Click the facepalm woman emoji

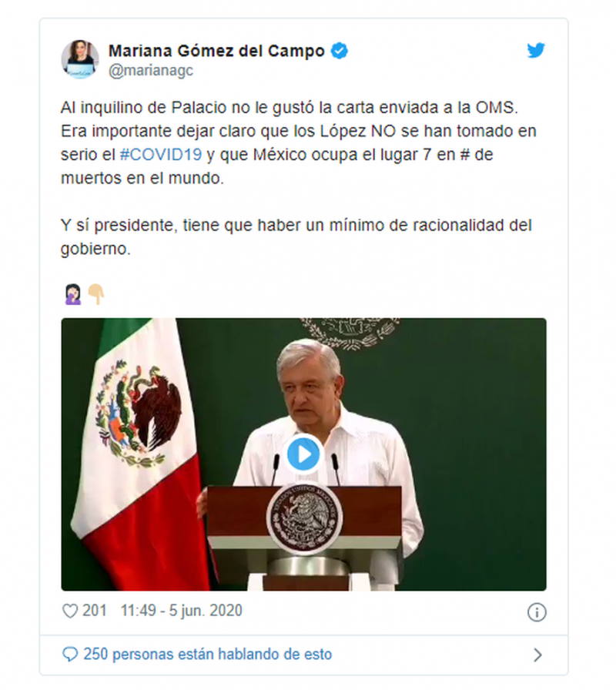(72, 294)
